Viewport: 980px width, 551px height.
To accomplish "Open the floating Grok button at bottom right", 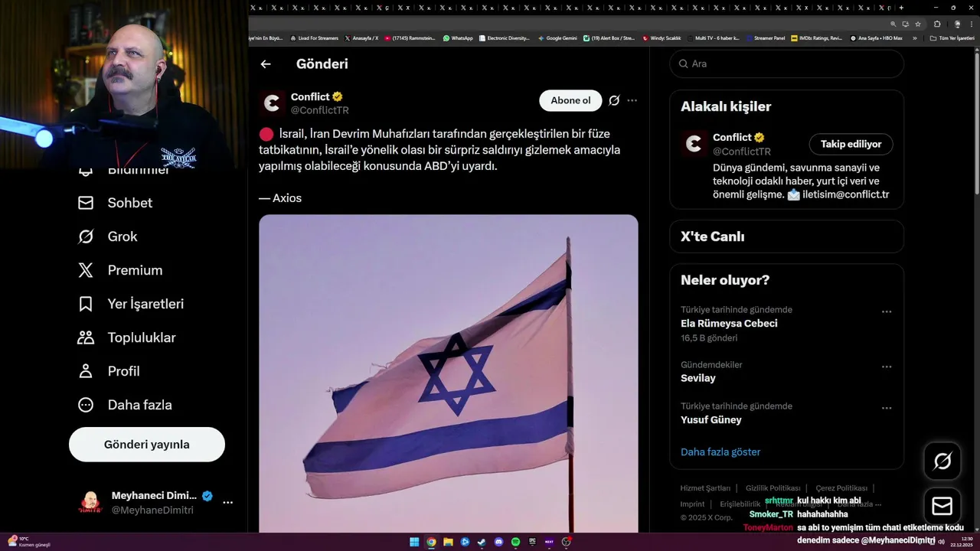I will 942,461.
